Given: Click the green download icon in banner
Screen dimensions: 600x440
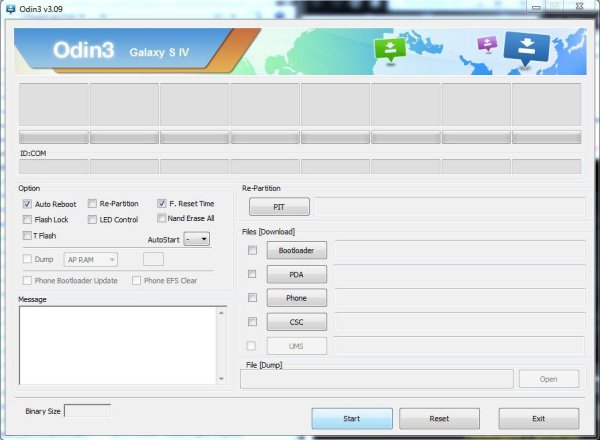Looking at the screenshot, I should (x=390, y=50).
